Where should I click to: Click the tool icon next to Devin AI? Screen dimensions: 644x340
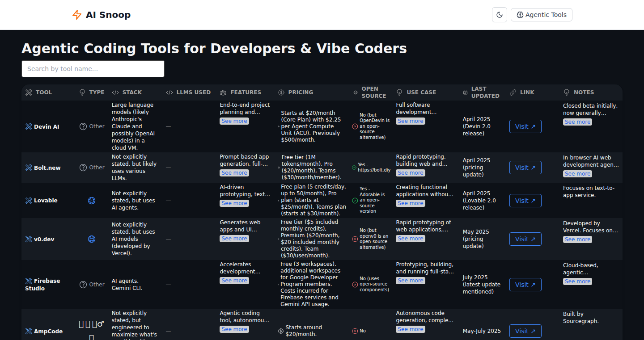(x=29, y=127)
